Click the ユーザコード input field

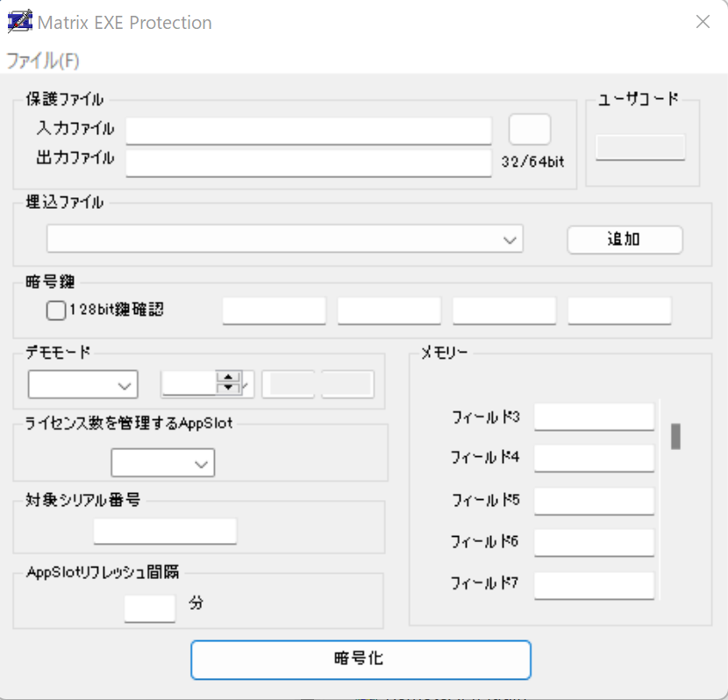(x=640, y=147)
